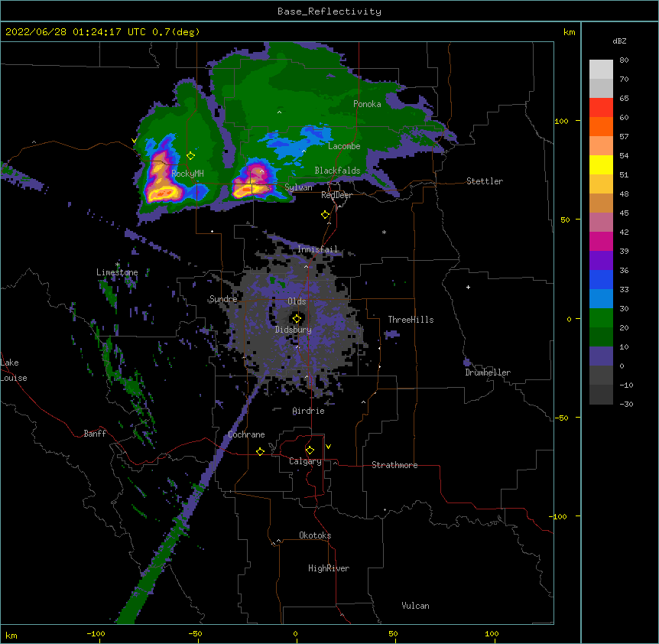The height and width of the screenshot is (644, 659).
Task: Select the bright green 20–30 dBZ legend band
Action: (601, 318)
